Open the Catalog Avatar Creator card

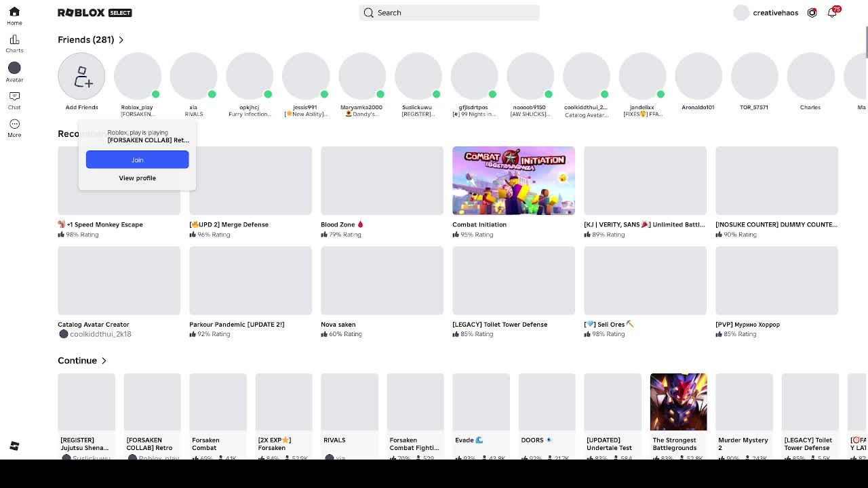(x=119, y=292)
